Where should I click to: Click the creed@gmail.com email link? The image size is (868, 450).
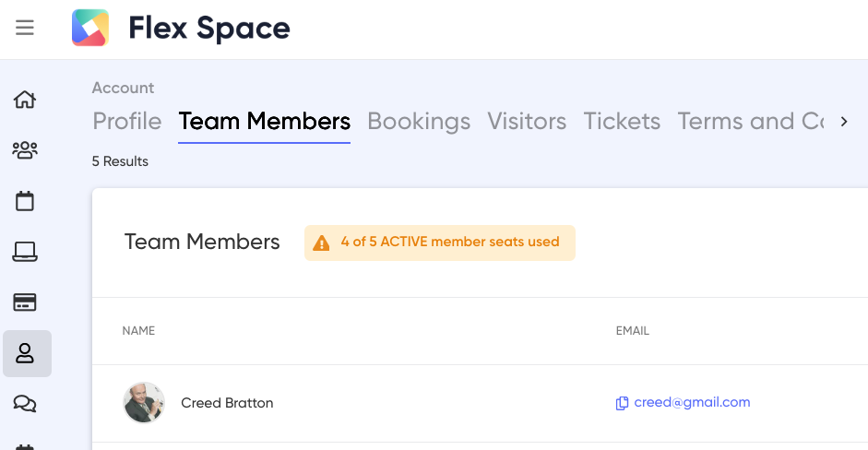692,402
